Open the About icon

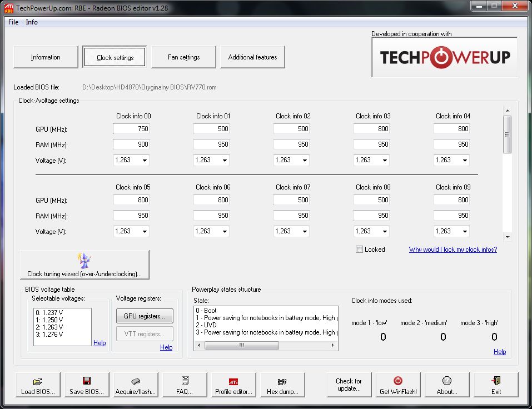pyautogui.click(x=447, y=381)
